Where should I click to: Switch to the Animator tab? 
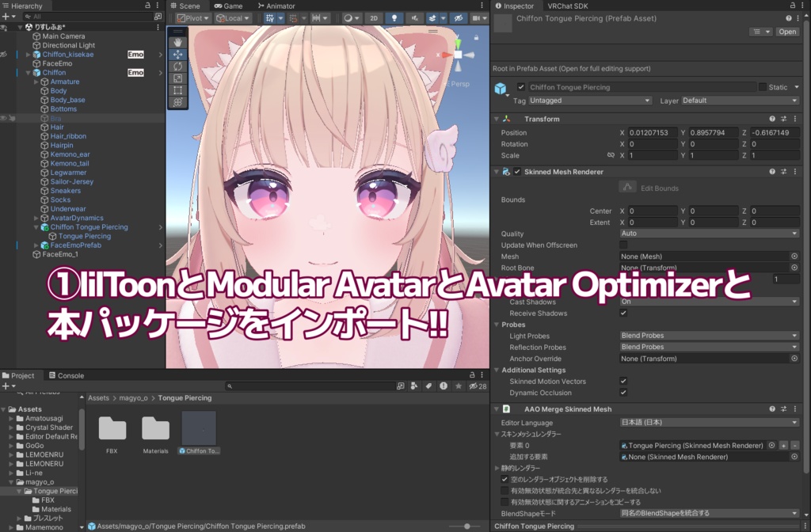coord(276,6)
